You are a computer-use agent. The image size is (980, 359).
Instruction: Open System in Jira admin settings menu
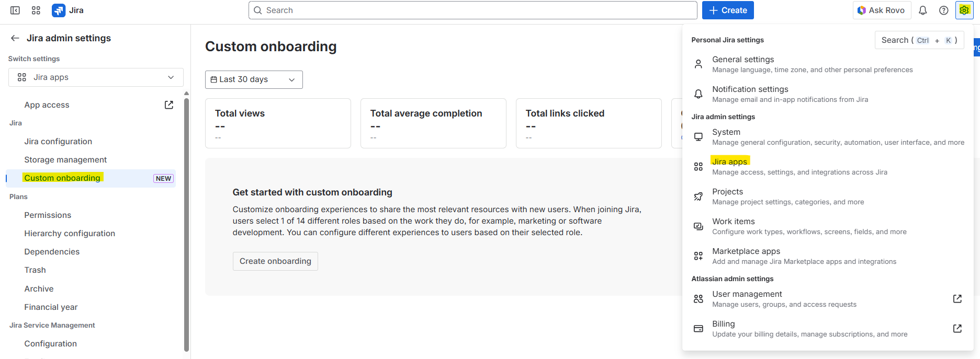pos(726,132)
